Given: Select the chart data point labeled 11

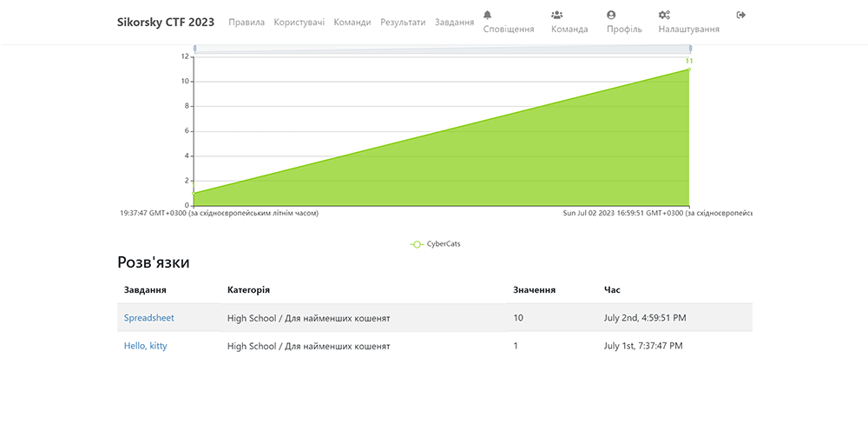Looking at the screenshot, I should coord(688,70).
